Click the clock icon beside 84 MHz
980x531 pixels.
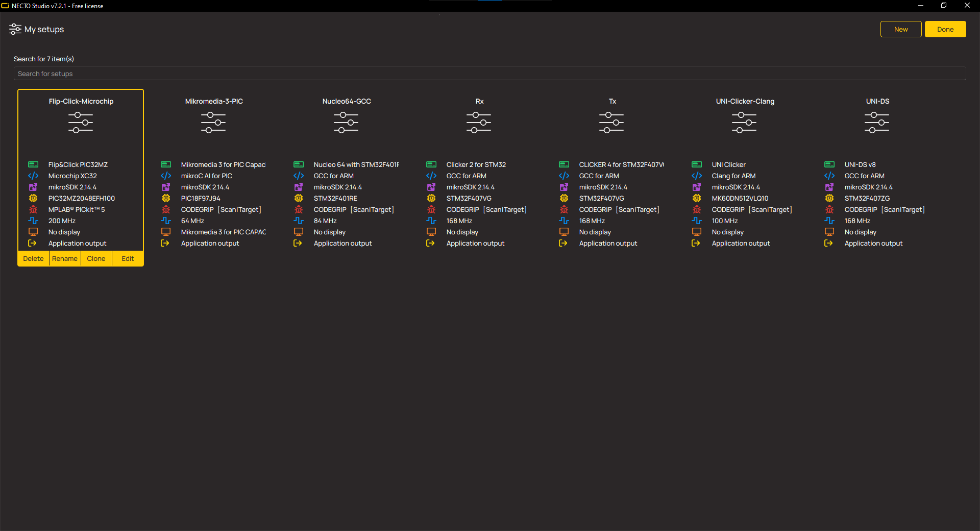point(299,221)
